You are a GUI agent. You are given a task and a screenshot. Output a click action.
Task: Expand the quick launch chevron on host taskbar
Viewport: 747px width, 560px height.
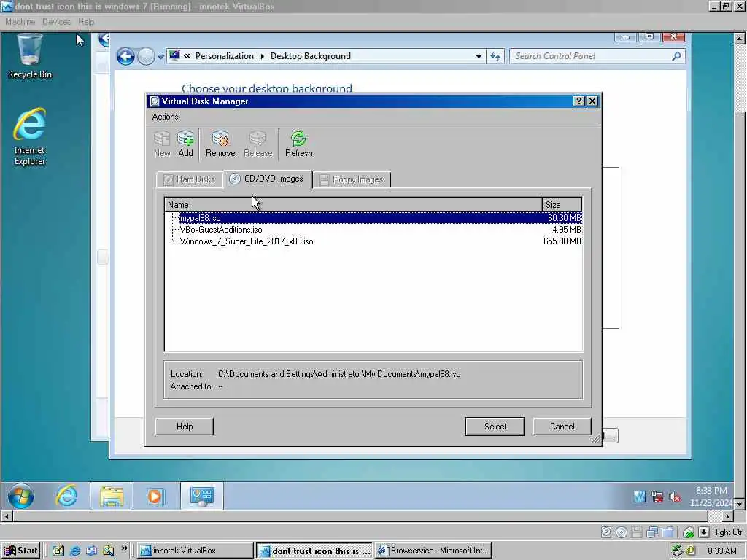[124, 548]
